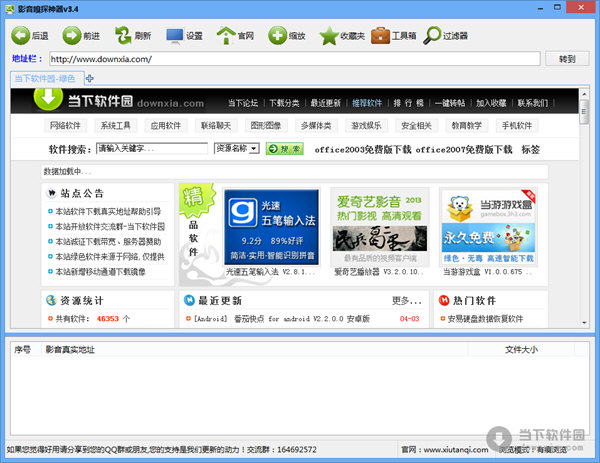Switch to 当下软件园-绿色 tab

click(x=47, y=78)
